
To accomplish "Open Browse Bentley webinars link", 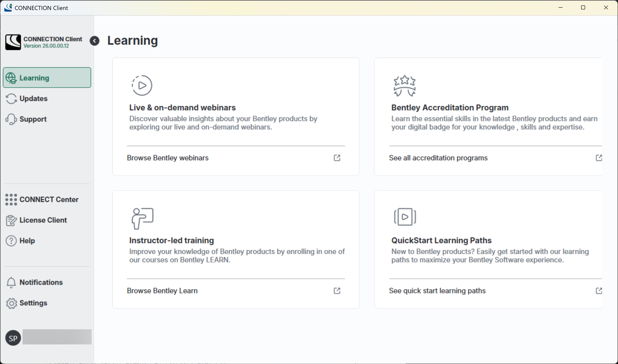I will click(168, 158).
